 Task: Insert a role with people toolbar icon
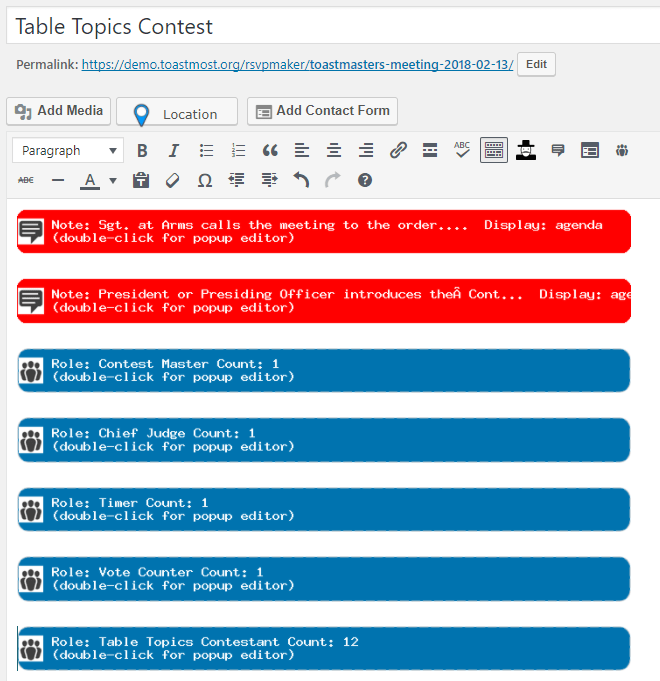point(622,151)
